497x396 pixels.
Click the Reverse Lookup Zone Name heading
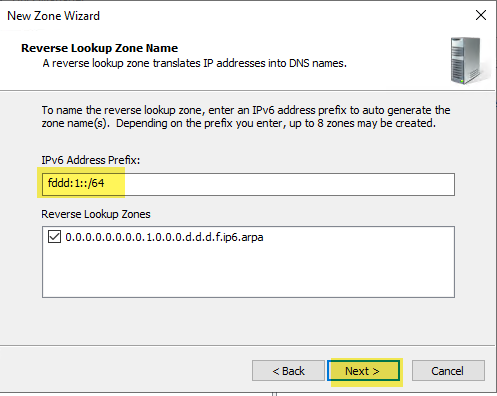99,48
